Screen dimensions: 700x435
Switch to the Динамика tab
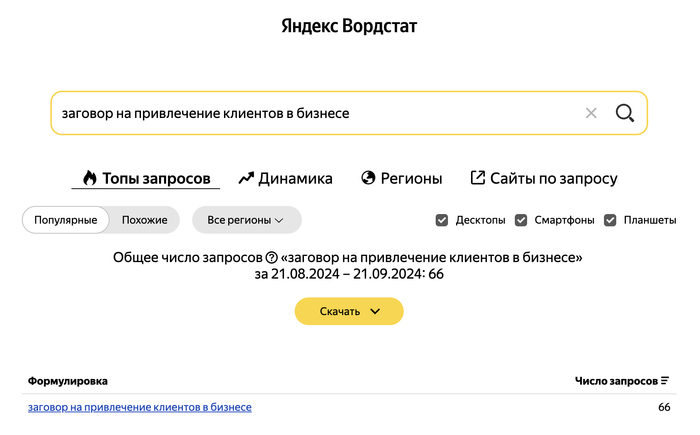pyautogui.click(x=295, y=179)
